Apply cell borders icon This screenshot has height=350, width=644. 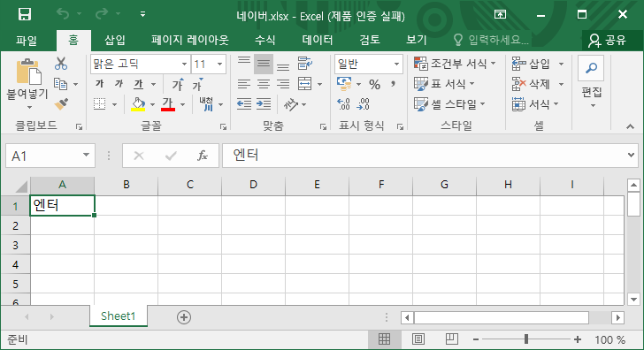point(99,104)
